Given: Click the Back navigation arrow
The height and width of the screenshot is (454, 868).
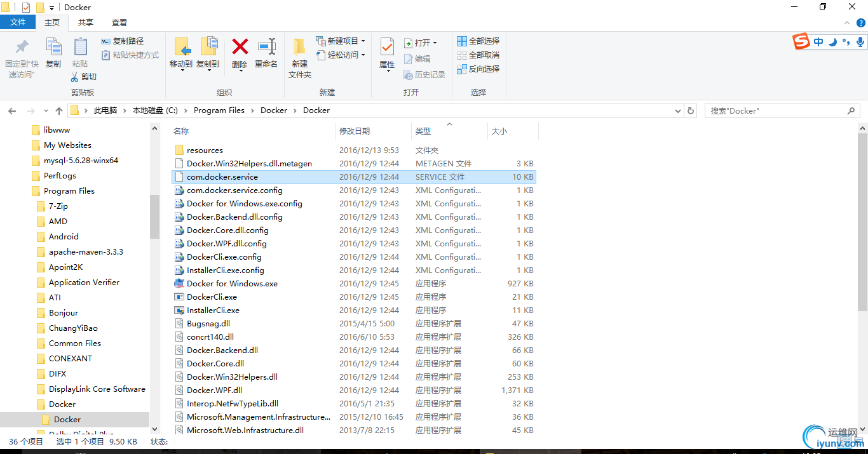Looking at the screenshot, I should 12,110.
